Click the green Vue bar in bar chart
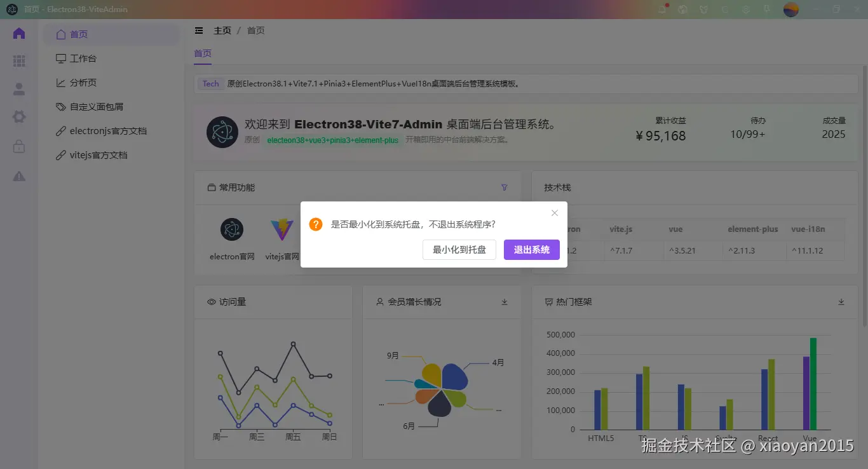Viewport: 868px width, 469px height. (813, 383)
